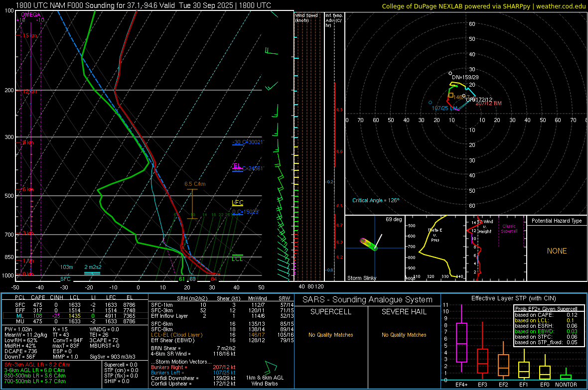588x390 pixels.
Task: Select the EFF parcel row with CAPE 317
Action: coord(75,310)
